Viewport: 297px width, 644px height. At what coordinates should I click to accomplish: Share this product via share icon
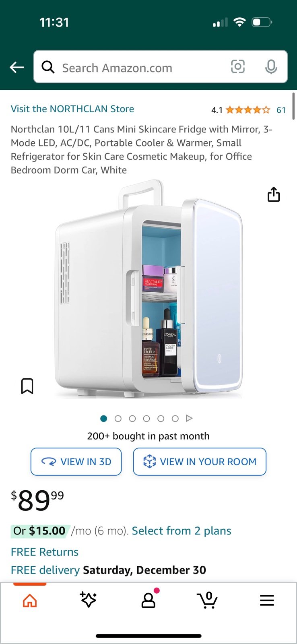[274, 194]
